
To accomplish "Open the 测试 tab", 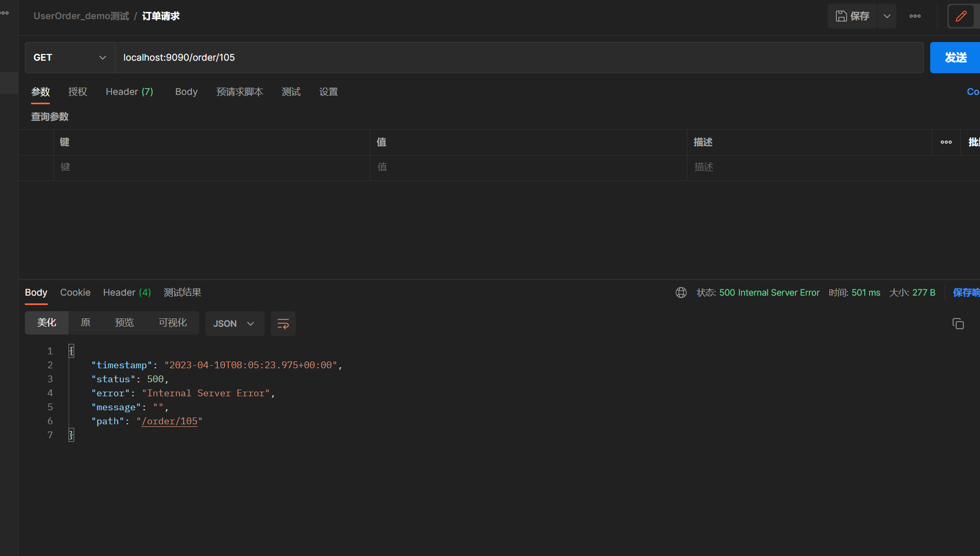I will (x=291, y=92).
